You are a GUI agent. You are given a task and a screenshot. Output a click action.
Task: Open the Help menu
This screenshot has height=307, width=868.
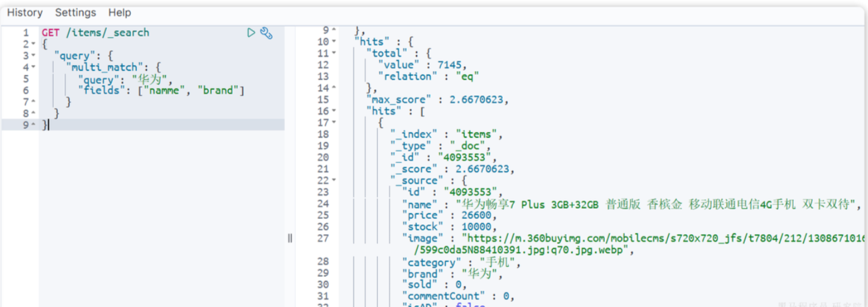120,12
